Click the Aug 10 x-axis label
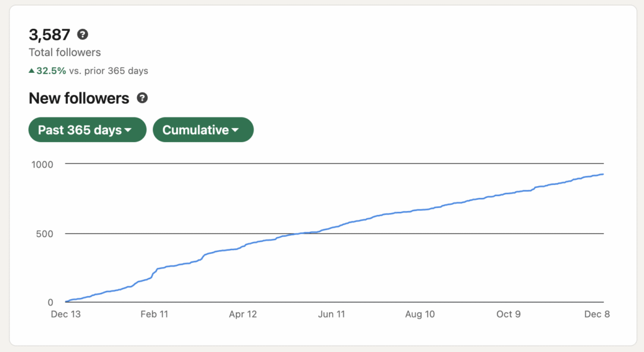 [x=420, y=314]
